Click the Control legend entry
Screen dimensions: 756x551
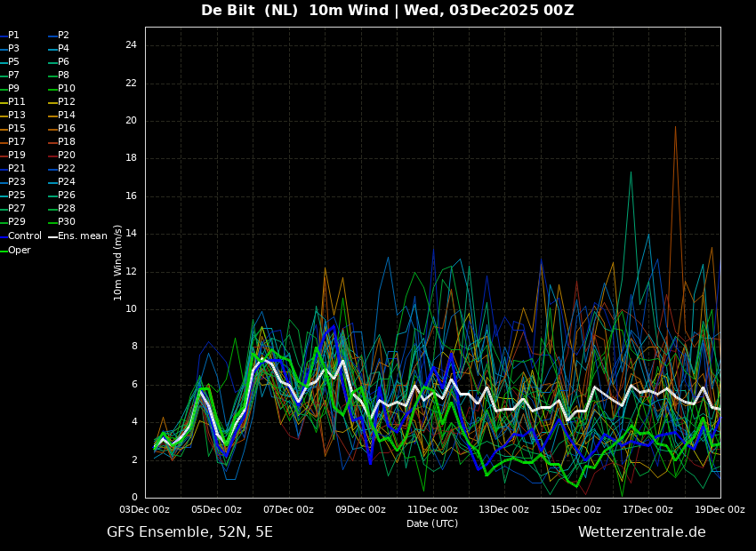point(20,236)
